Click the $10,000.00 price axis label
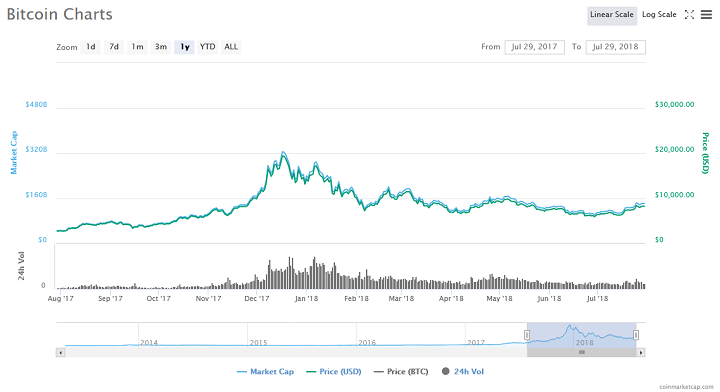This screenshot has width=720, height=392. tap(675, 195)
